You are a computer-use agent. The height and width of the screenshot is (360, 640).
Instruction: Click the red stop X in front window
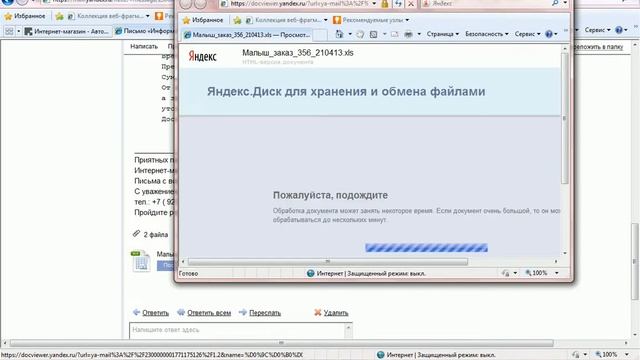[x=411, y=4]
